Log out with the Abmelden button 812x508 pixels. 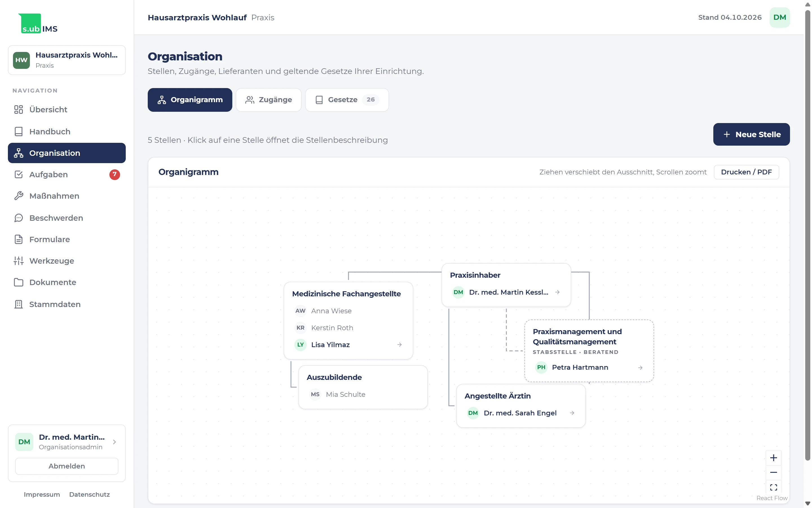67,466
